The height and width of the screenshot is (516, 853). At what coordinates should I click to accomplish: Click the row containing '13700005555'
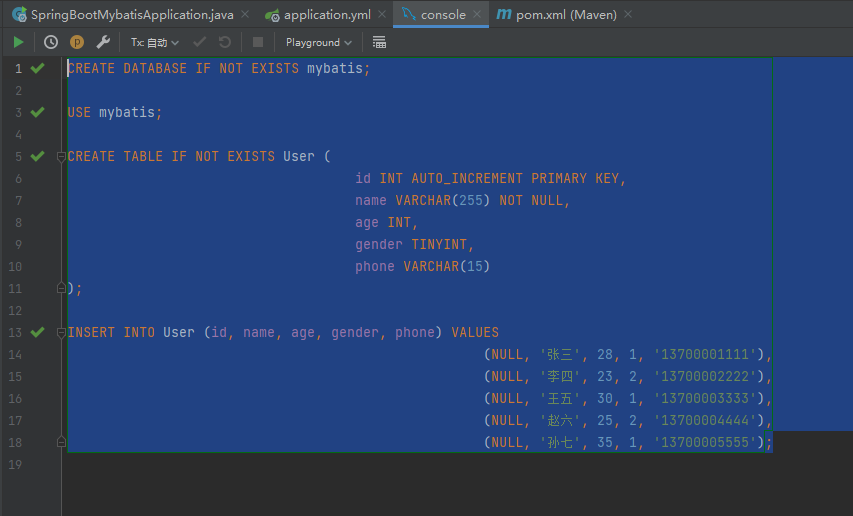point(628,443)
